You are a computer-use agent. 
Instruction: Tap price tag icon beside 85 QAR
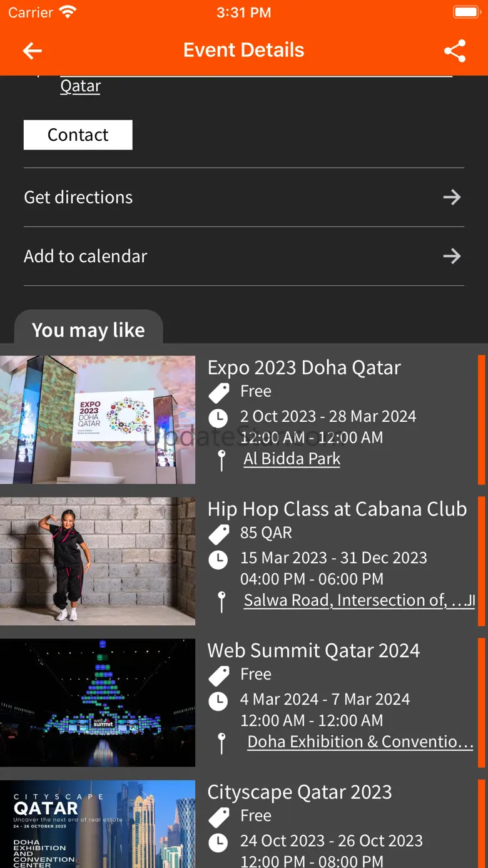click(218, 534)
